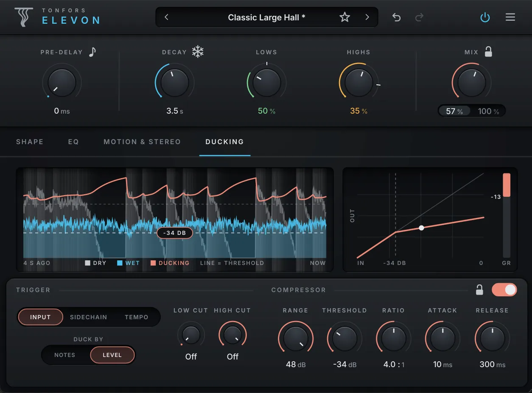Set Duck By to Notes
This screenshot has height=393, width=532.
(x=64, y=355)
